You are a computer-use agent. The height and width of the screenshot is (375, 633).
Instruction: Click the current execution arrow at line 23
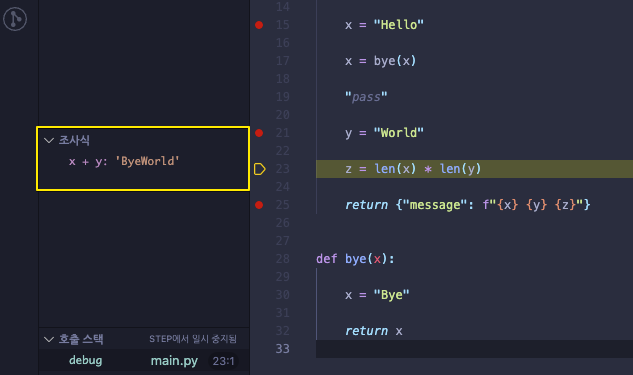tap(260, 169)
